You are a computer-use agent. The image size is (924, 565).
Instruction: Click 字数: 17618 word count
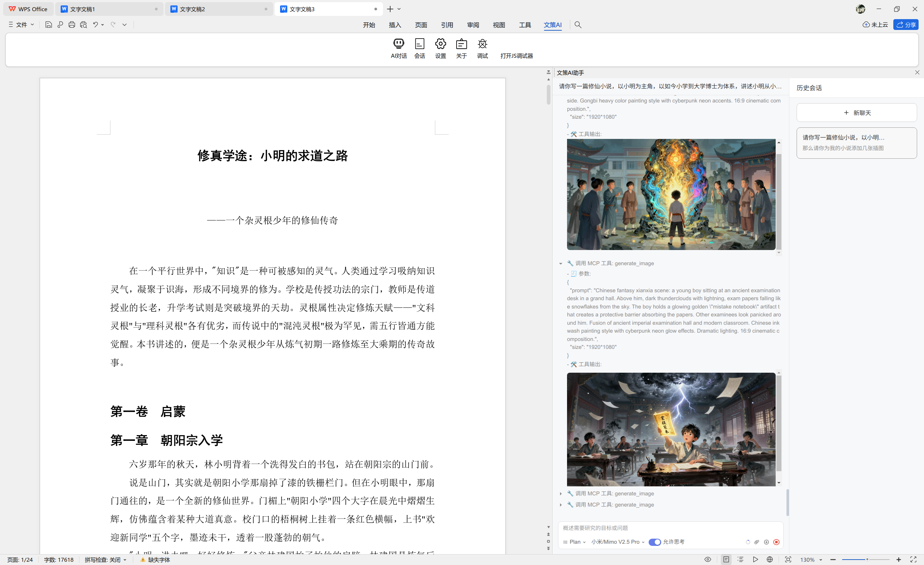pyautogui.click(x=58, y=560)
